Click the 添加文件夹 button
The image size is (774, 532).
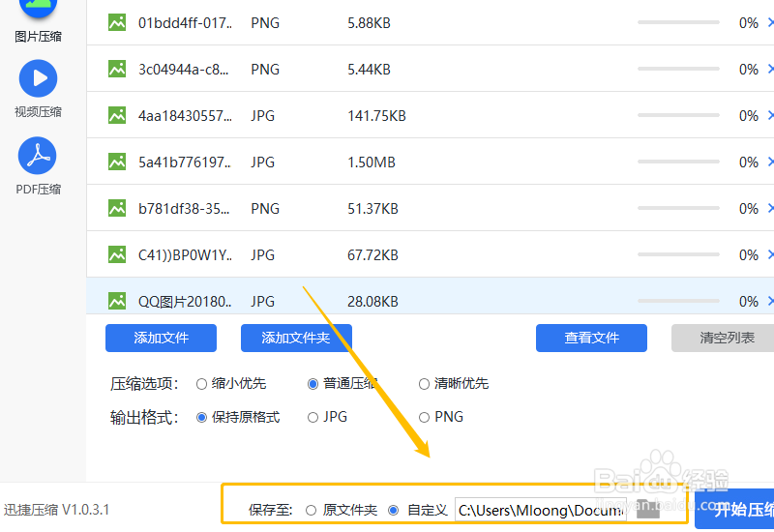point(296,338)
